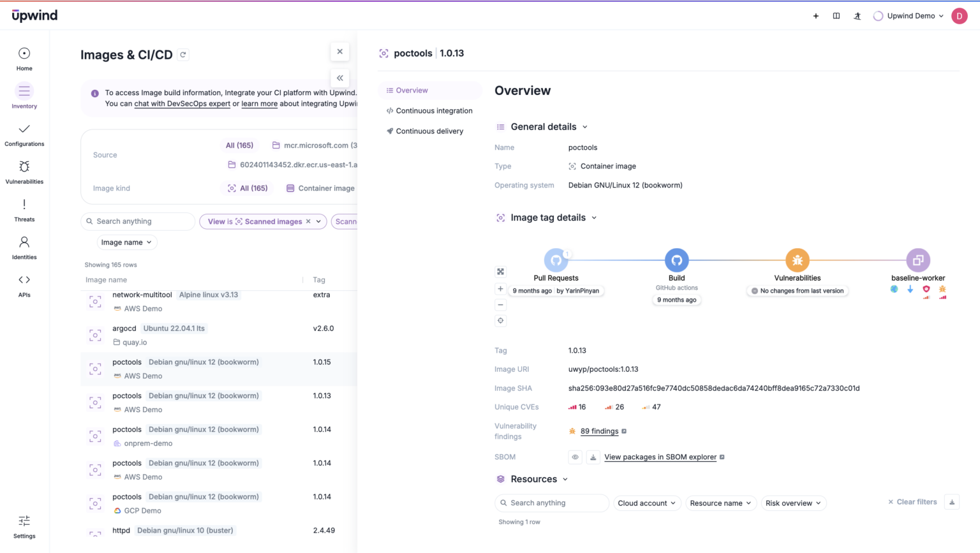Zoom into the pipeline with the plus icon
Screen dimensions: 980x553
coord(500,288)
